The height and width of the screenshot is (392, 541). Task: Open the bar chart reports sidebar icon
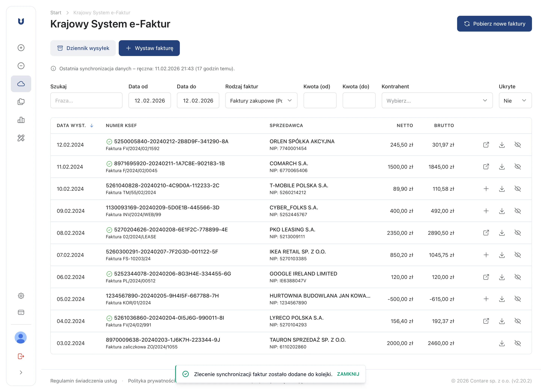coord(21,120)
